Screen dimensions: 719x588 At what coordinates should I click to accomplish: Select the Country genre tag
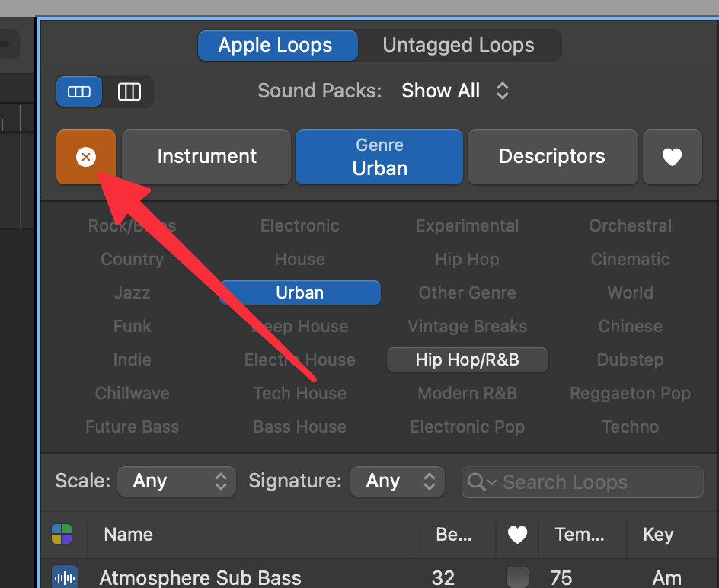[x=132, y=259]
